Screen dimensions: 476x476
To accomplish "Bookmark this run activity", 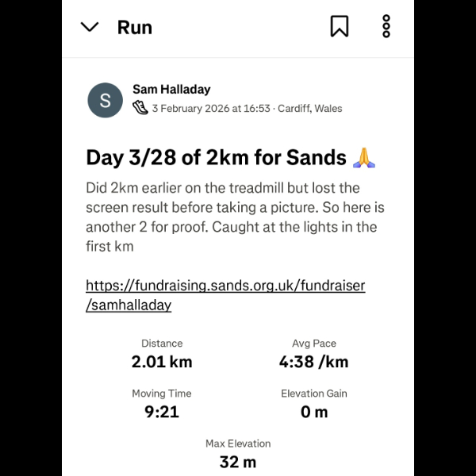I will [x=340, y=27].
